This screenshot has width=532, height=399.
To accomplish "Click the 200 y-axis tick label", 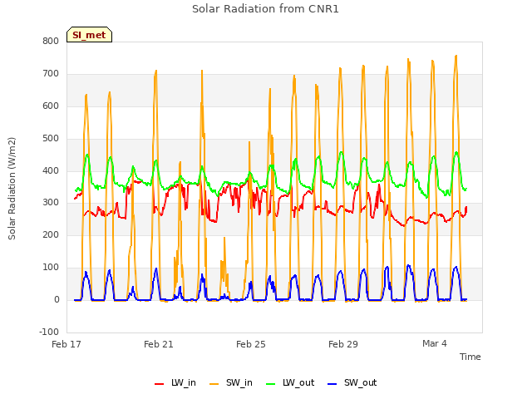I will [x=51, y=234].
